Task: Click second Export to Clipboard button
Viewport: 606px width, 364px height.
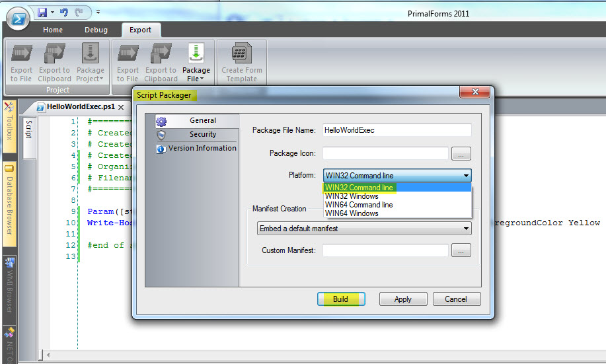Action: [x=161, y=63]
